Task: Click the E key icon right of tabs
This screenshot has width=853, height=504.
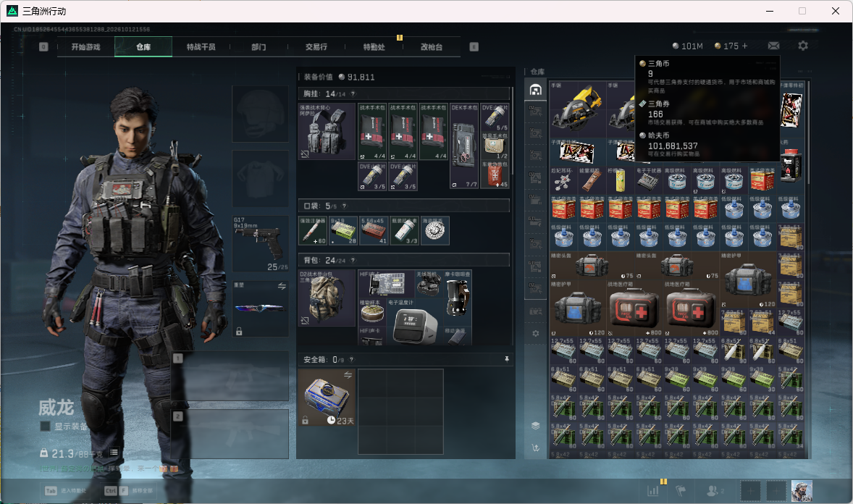Action: [474, 47]
